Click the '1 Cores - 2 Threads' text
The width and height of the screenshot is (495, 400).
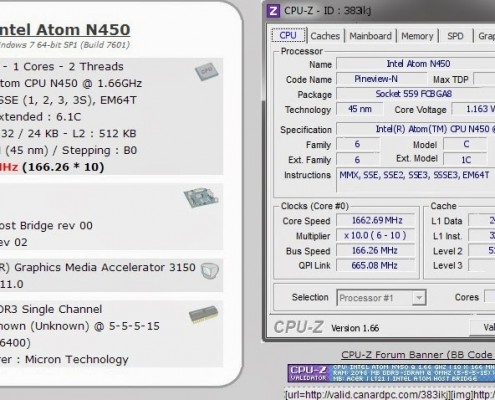click(68, 67)
